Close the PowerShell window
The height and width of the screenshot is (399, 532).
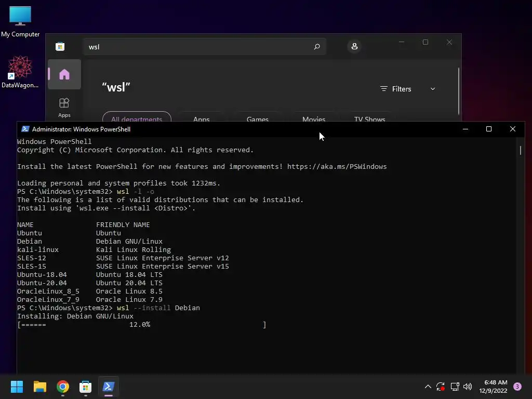[513, 129]
